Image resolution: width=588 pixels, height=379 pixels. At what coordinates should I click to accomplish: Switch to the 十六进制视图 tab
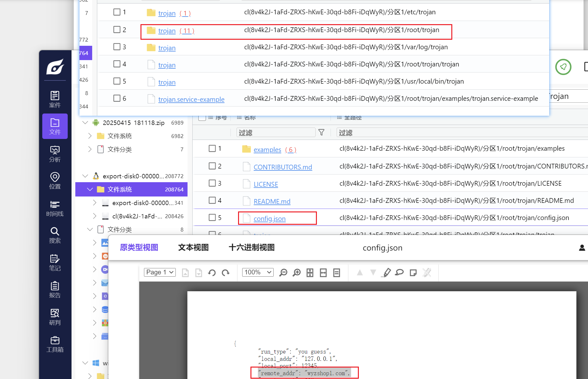tap(251, 247)
